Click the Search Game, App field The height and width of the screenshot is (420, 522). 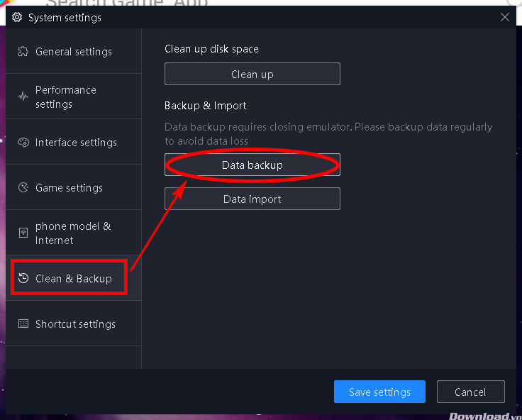coord(128,3)
